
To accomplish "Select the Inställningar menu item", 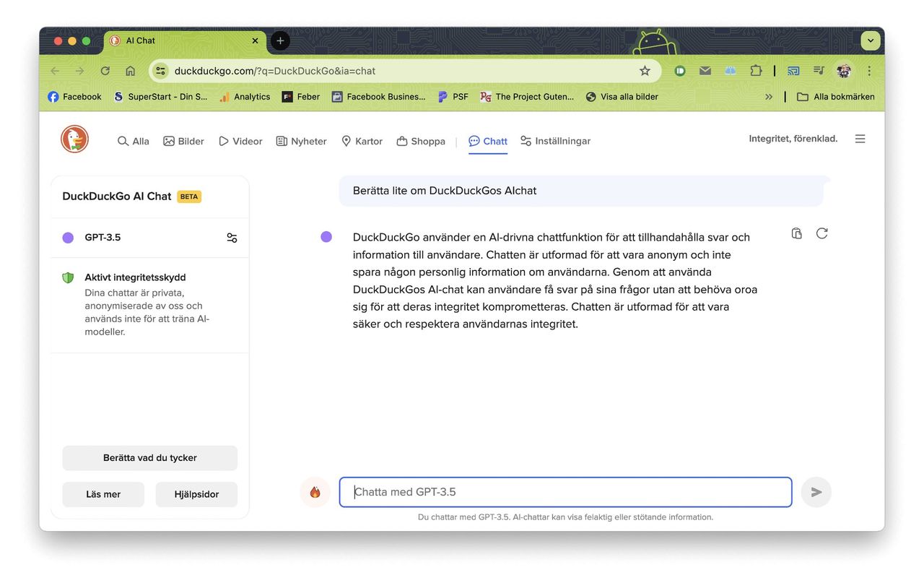I will 555,141.
